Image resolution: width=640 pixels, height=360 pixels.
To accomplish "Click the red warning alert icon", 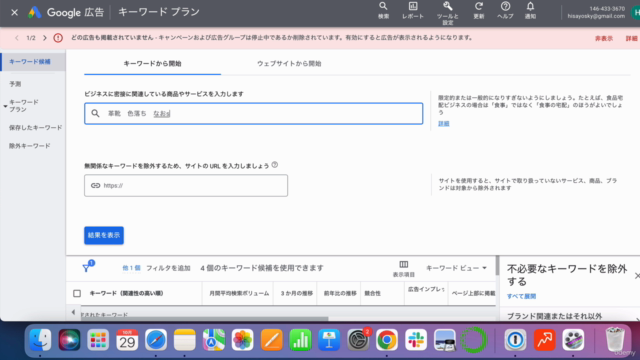I will (58, 38).
